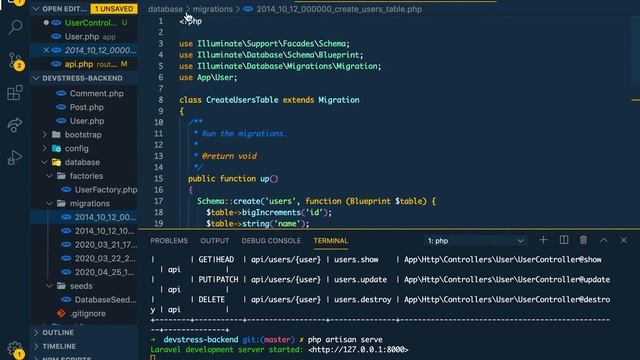Open the Run and Debug view
The height and width of the screenshot is (360, 640).
coord(15,157)
